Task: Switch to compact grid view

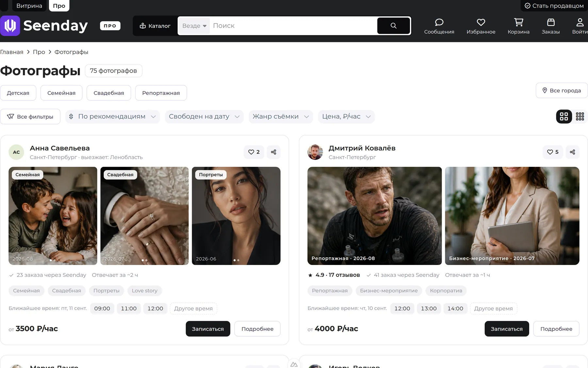Action: (580, 116)
